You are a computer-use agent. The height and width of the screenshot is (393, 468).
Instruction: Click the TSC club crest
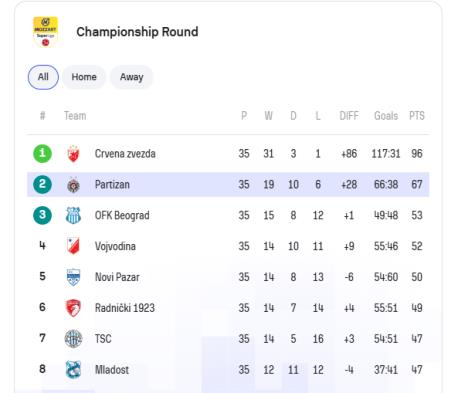click(73, 339)
